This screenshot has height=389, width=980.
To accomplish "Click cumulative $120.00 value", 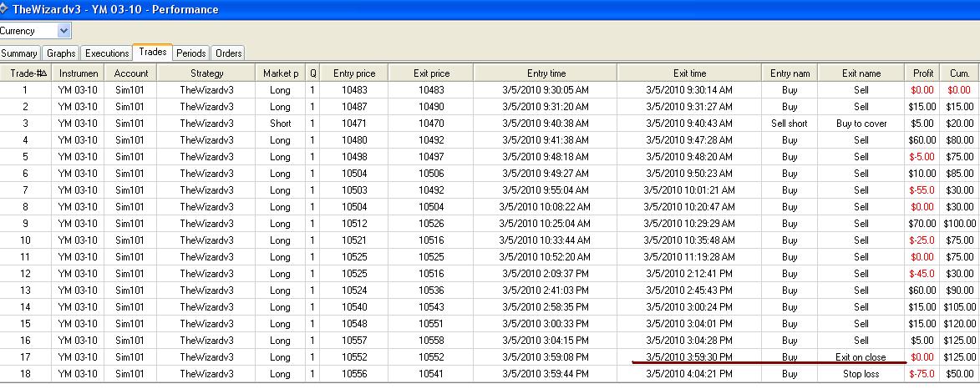I will 959,323.
